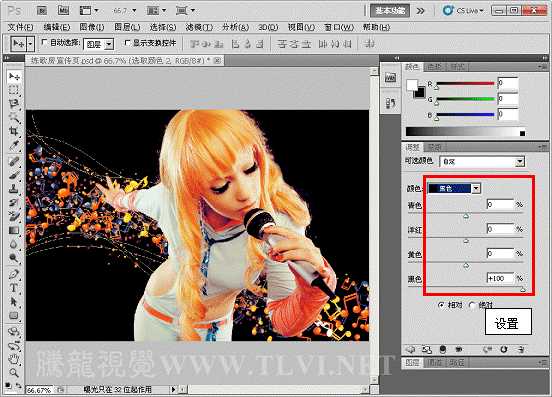Screen dimensions: 552x397
Task: Launch Bridge from the application bar
Action: (42, 11)
